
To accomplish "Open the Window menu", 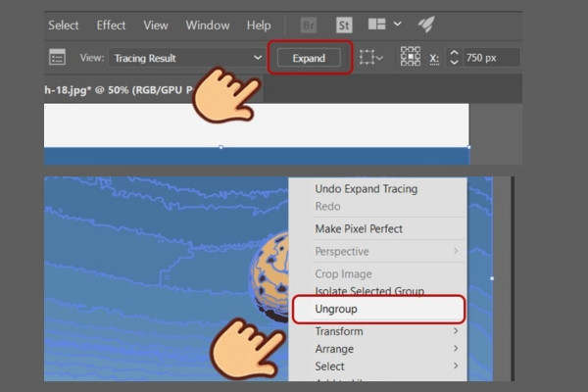I will pyautogui.click(x=208, y=25).
